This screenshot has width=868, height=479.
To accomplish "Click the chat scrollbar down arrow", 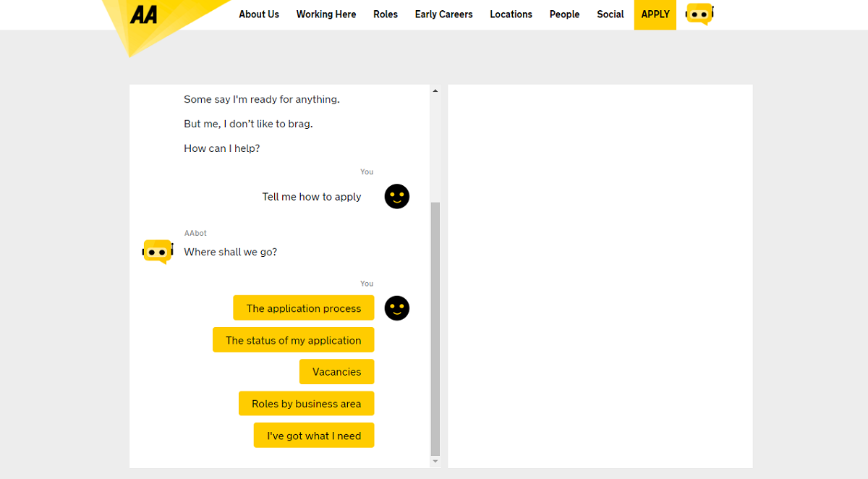I will (x=435, y=461).
